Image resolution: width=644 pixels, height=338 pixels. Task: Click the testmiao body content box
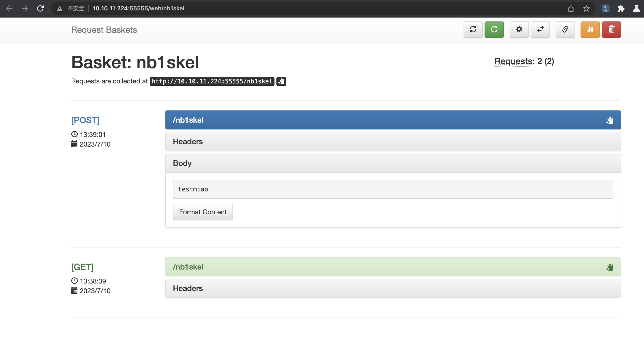point(392,189)
